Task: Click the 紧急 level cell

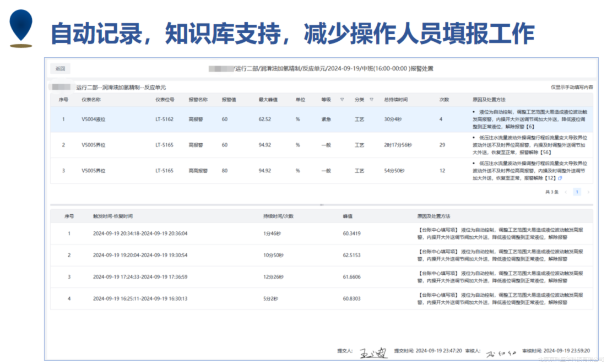Action: click(326, 119)
